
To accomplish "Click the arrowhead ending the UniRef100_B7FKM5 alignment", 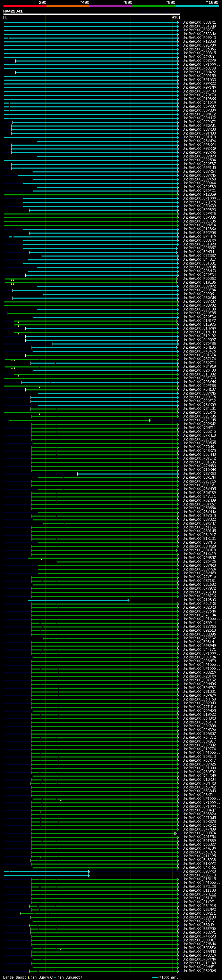I will pos(150,420).
